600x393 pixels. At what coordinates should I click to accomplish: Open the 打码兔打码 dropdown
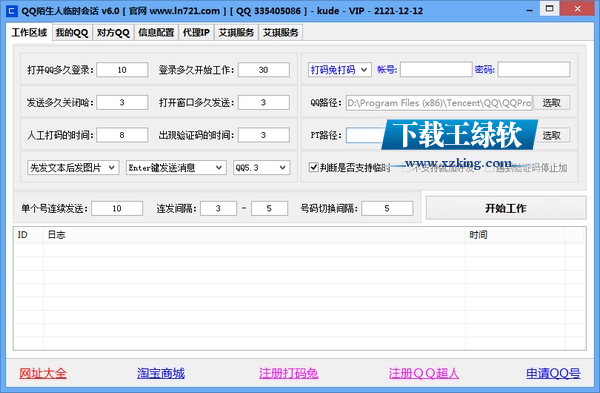click(x=339, y=70)
